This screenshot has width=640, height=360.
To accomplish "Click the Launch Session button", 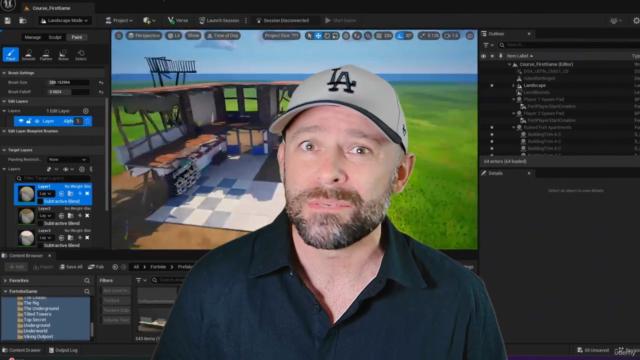I will coord(219,20).
